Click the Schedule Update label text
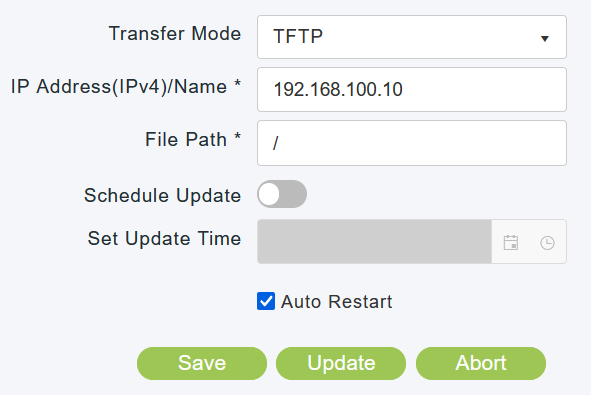 162,195
